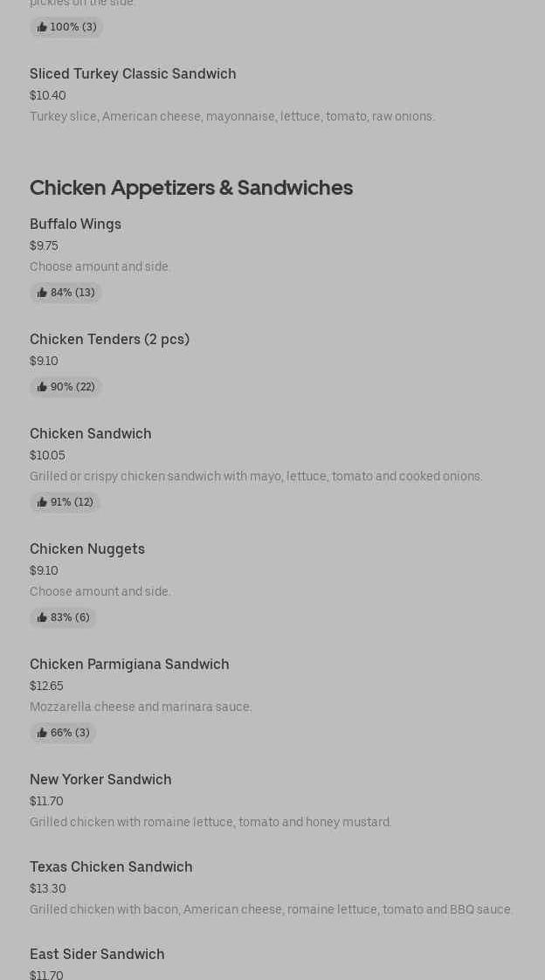The height and width of the screenshot is (980, 545).
Task: Click Chicken Appetizers & Sandwiches section heading
Action: (191, 188)
